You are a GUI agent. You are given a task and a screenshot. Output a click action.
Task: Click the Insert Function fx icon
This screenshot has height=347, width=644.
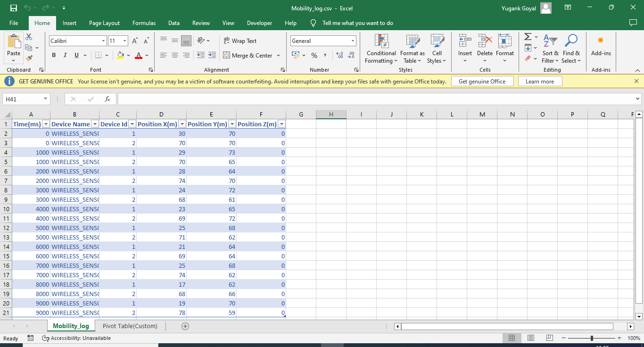click(107, 99)
